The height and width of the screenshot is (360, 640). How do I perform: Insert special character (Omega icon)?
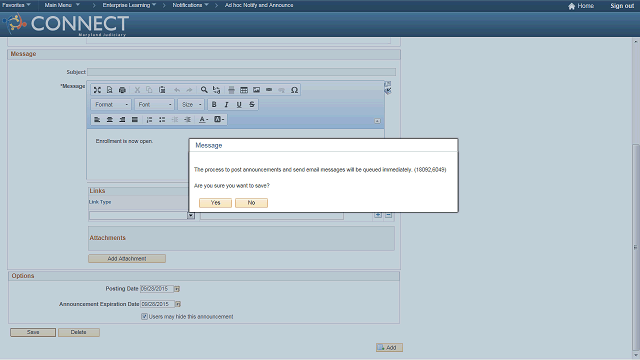294,90
